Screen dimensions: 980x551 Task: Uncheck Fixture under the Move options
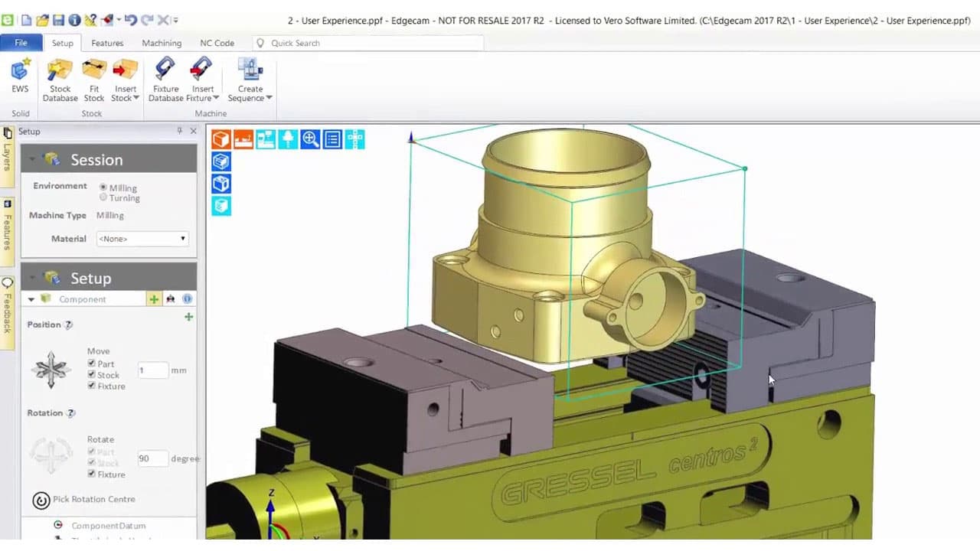tap(92, 386)
